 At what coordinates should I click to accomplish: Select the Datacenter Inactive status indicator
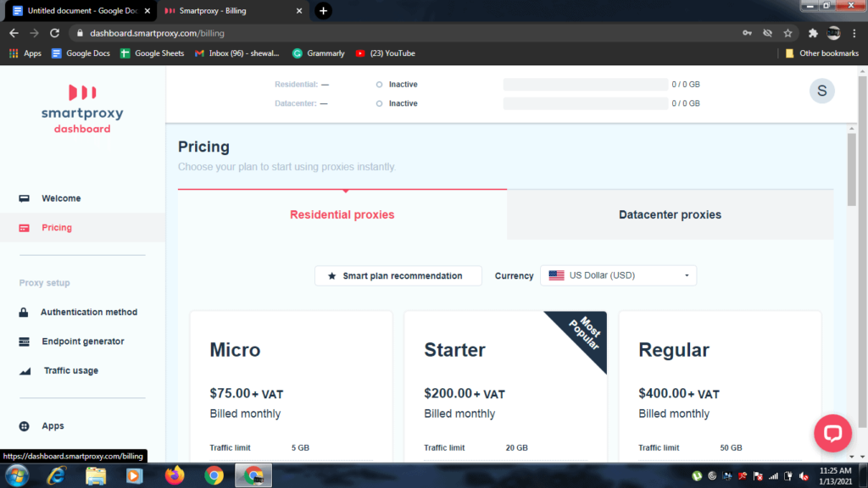click(x=397, y=103)
